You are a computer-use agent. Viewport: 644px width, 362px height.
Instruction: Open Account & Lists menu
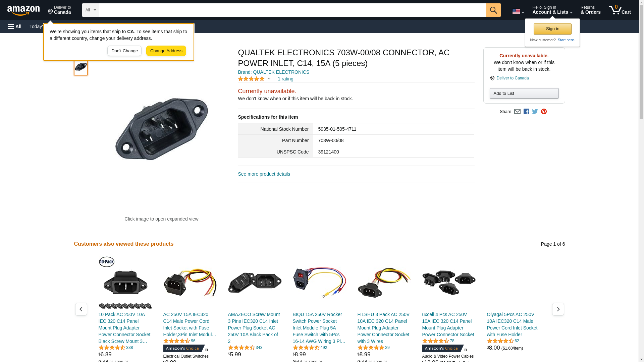pyautogui.click(x=552, y=10)
